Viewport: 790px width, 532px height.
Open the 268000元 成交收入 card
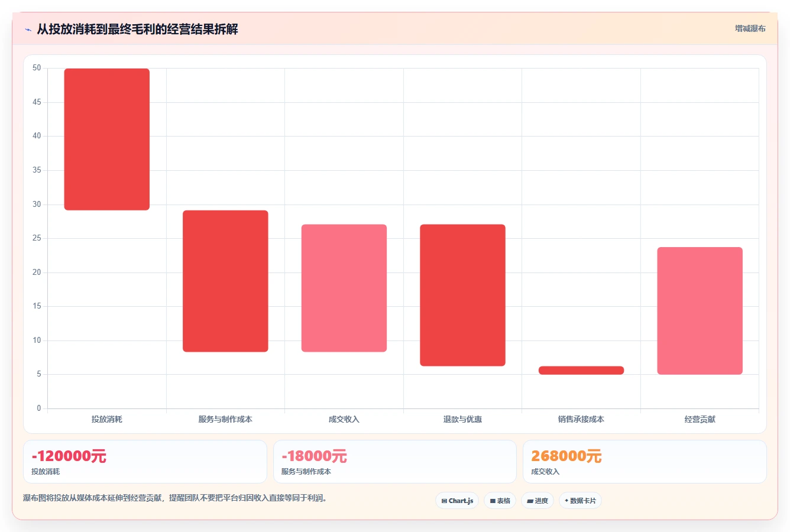pos(645,462)
